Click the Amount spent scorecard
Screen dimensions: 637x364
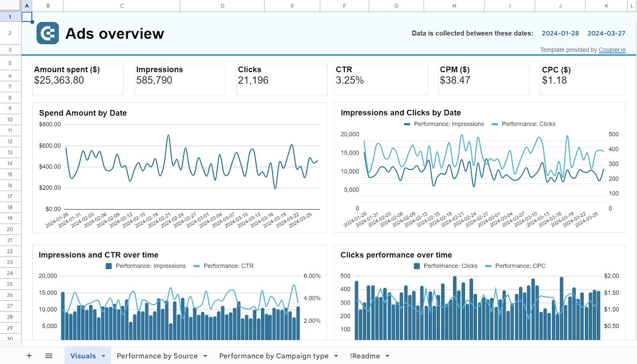(x=78, y=79)
